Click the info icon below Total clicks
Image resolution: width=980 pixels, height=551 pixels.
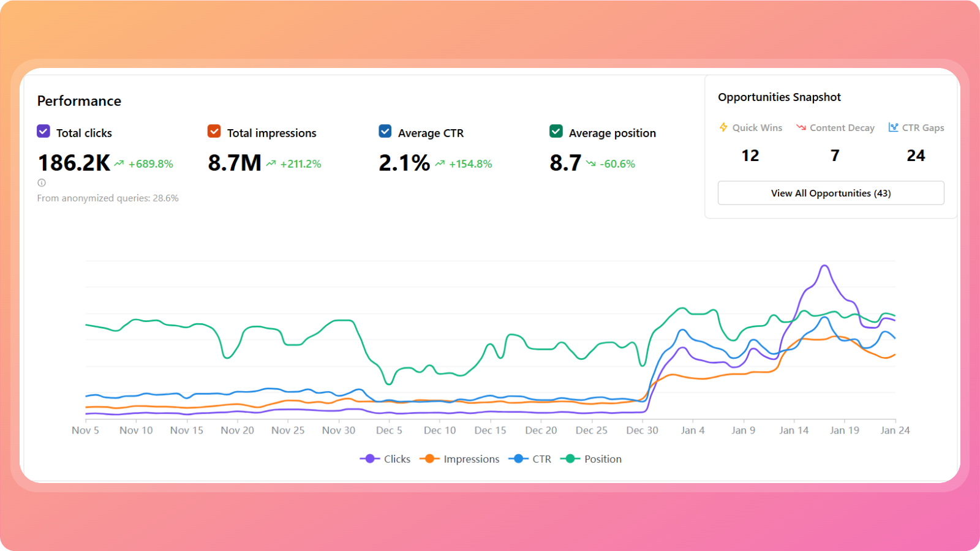point(42,182)
